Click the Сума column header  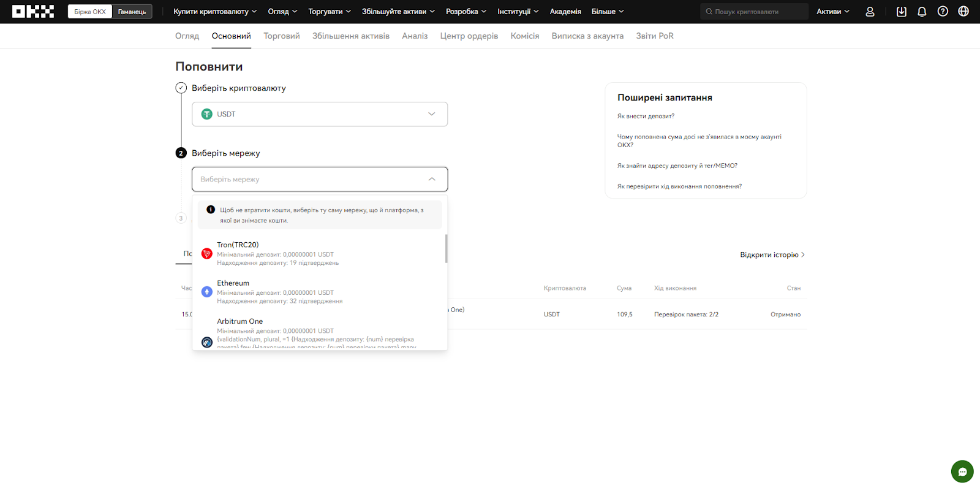pos(624,288)
